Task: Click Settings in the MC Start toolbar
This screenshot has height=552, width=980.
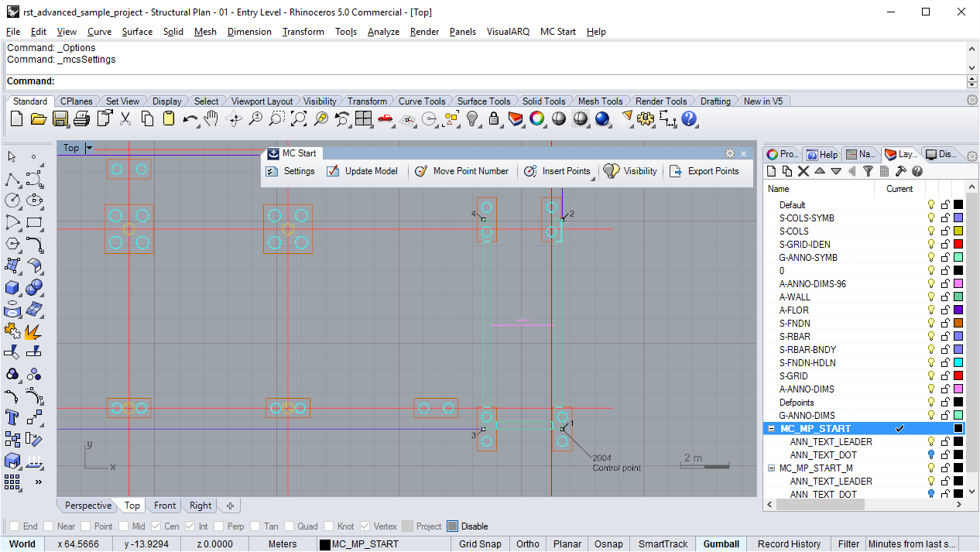Action: [291, 171]
